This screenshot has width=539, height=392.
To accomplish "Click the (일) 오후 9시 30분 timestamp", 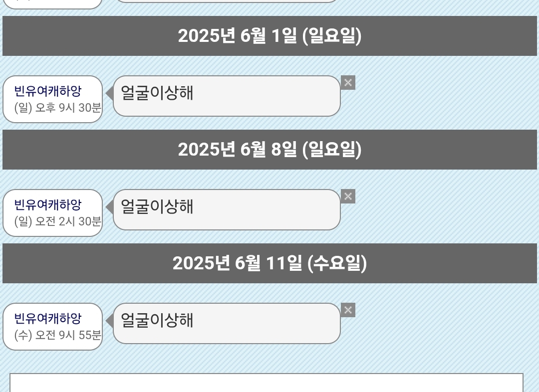I will click(58, 108).
